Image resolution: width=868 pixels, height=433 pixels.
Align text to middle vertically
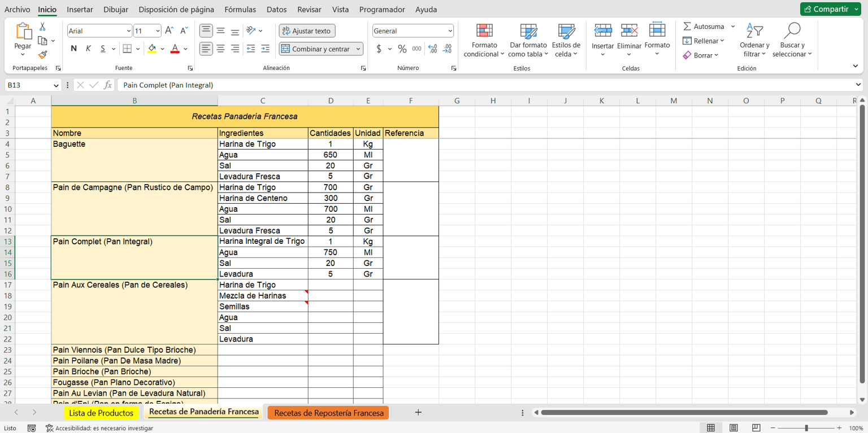click(x=221, y=30)
